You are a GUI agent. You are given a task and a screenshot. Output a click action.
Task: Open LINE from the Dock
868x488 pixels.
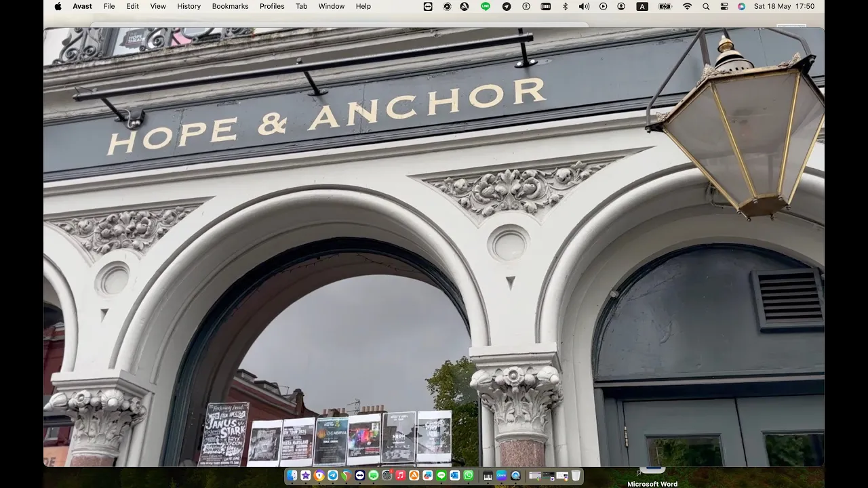441,476
